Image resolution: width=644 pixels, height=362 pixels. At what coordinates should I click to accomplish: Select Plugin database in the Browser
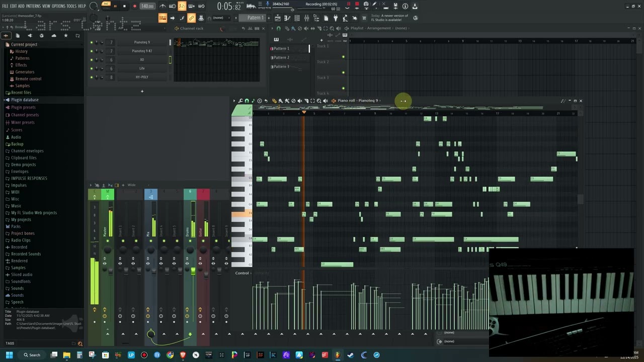[x=25, y=100]
